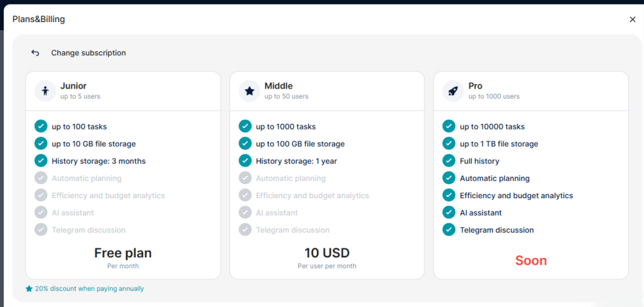Screen dimensions: 644x307
Task: Click the Pro plan rocket icon
Action: click(x=453, y=91)
